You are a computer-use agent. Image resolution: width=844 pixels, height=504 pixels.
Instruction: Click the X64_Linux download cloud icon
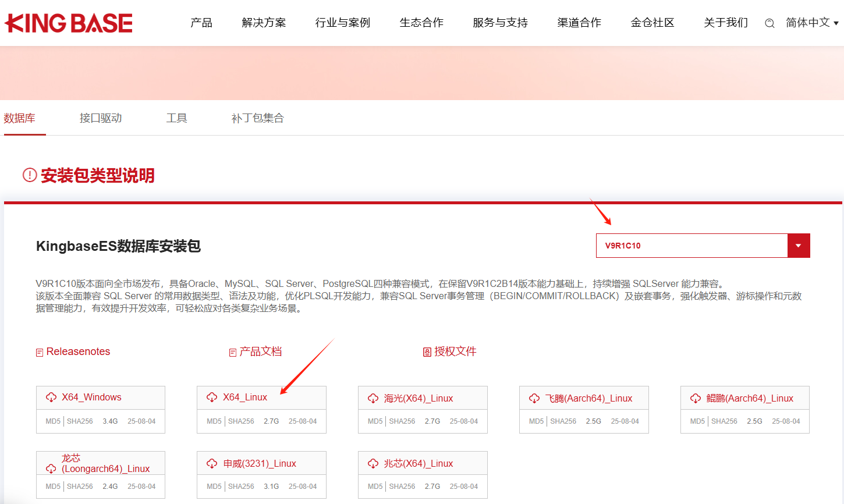212,397
